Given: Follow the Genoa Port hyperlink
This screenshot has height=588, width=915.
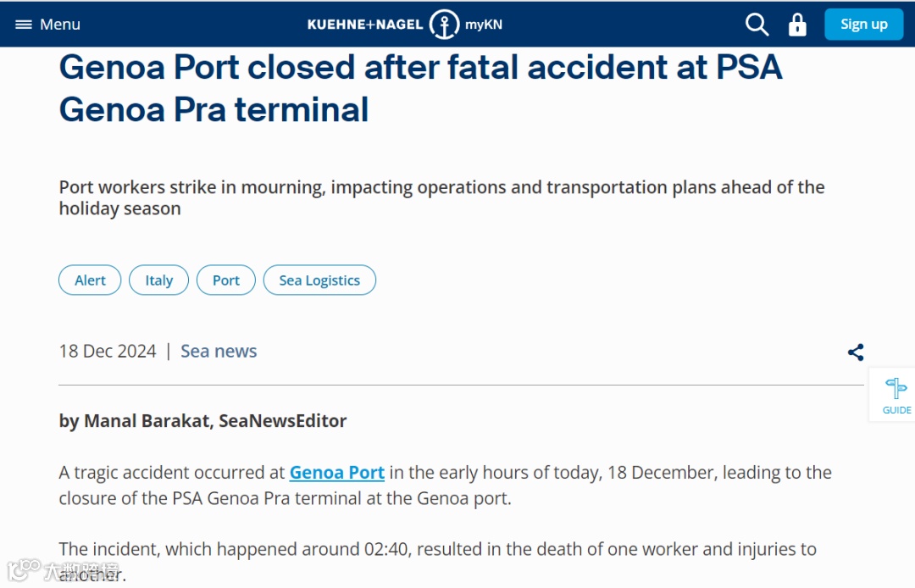Looking at the screenshot, I should tap(337, 473).
